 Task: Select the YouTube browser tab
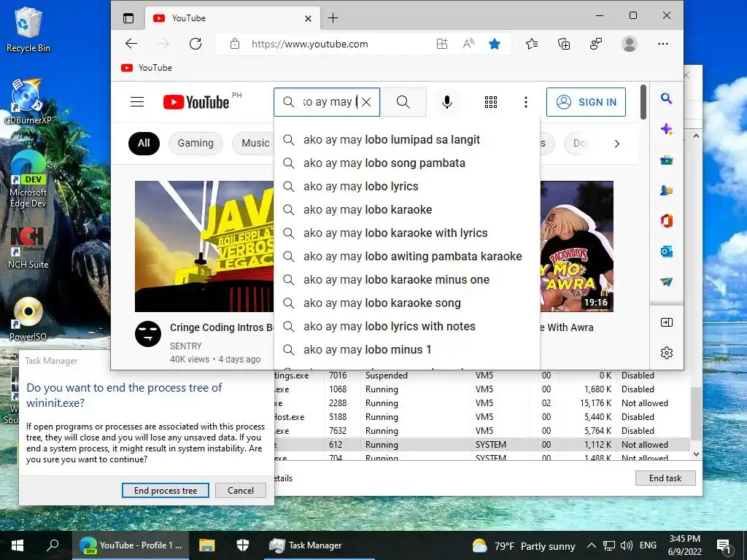click(x=232, y=18)
